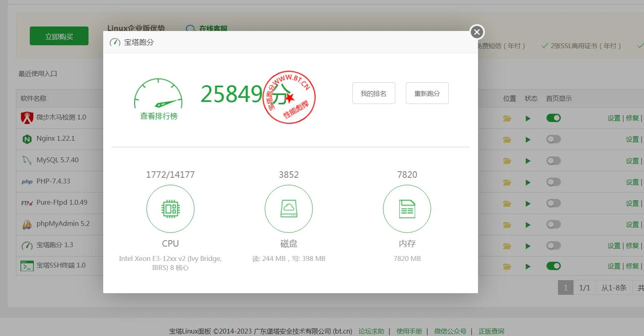The height and width of the screenshot is (336, 644).
Task: Click the speedometer gauge ranking icon
Action: (x=158, y=95)
